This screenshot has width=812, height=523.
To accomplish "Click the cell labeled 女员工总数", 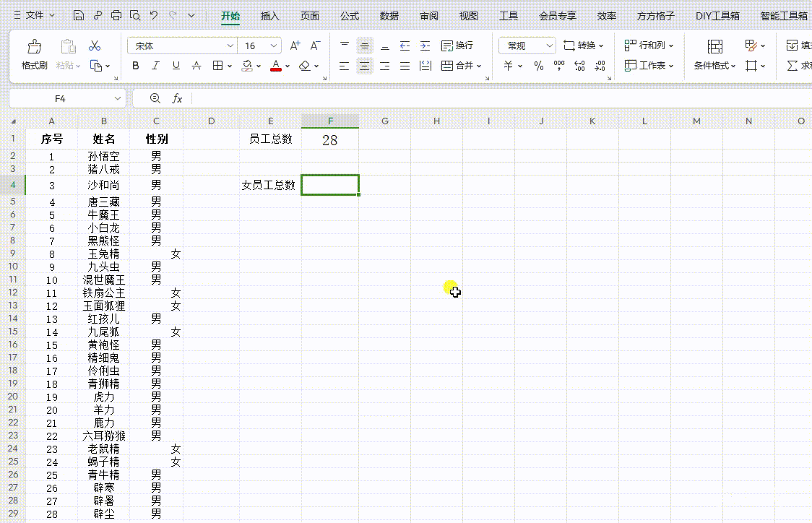I will point(270,185).
